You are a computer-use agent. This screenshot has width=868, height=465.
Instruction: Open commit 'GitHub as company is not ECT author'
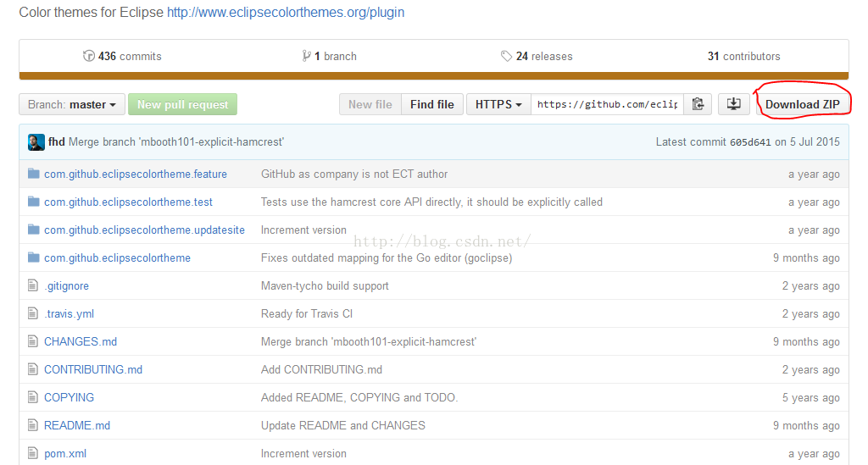[x=354, y=174]
